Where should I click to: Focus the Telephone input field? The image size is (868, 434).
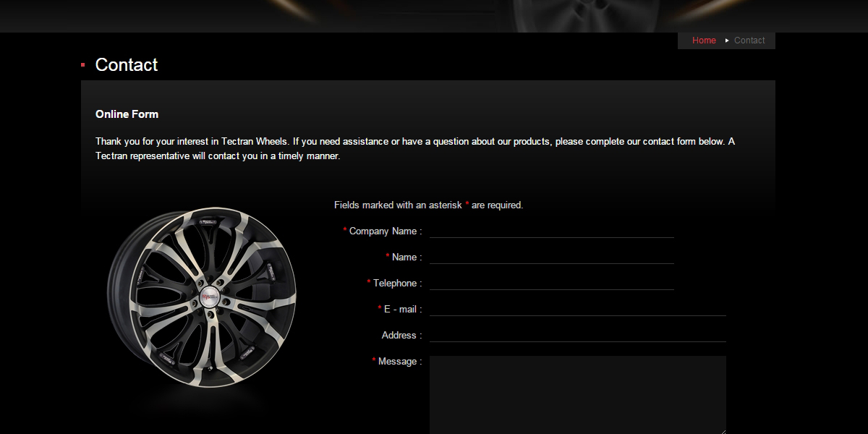point(552,283)
